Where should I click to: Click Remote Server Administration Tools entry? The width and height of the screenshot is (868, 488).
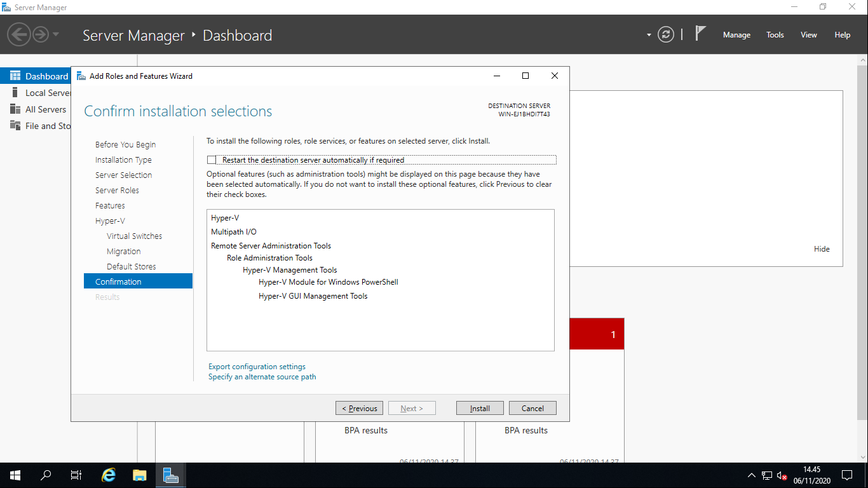[x=271, y=246]
